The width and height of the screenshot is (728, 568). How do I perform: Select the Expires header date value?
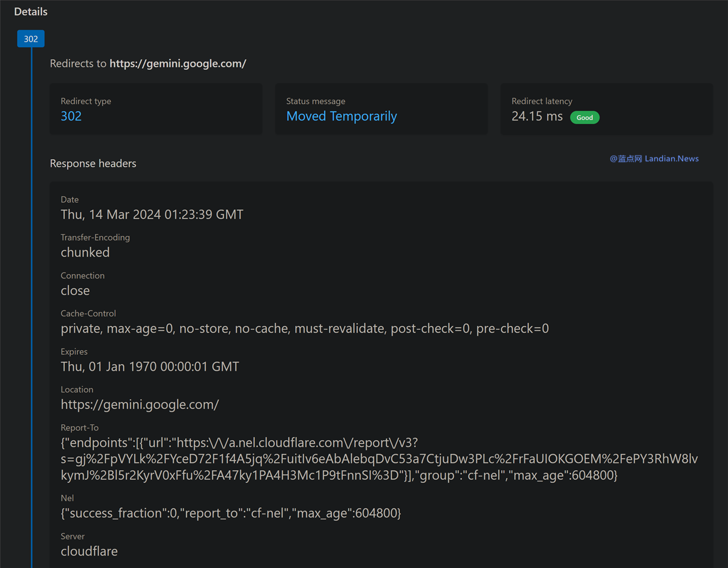150,367
